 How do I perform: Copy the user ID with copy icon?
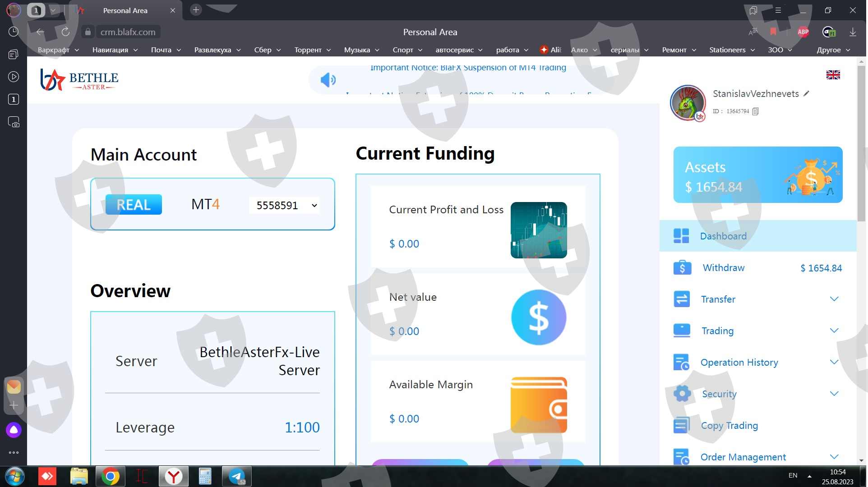coord(756,111)
